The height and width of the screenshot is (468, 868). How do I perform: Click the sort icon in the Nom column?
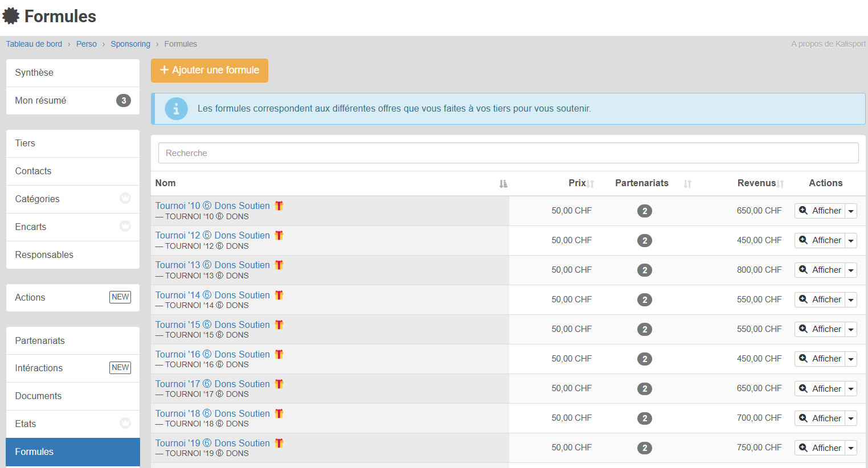503,183
